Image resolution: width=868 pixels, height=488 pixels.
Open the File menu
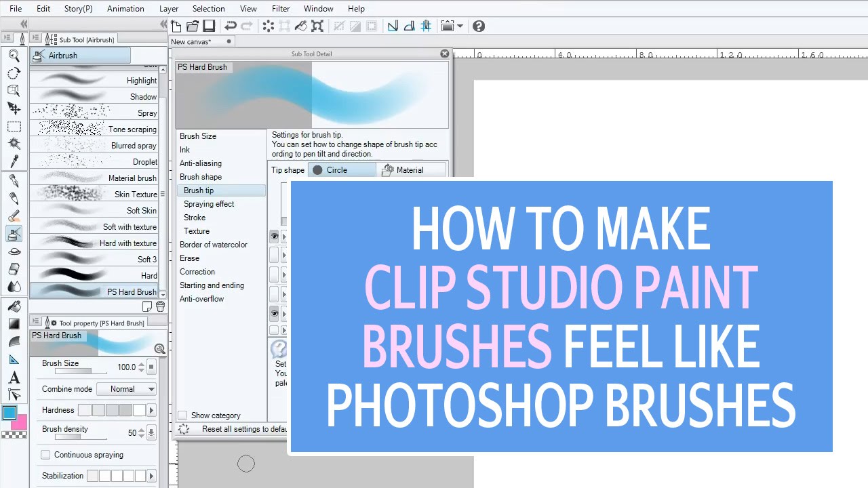[x=16, y=9]
